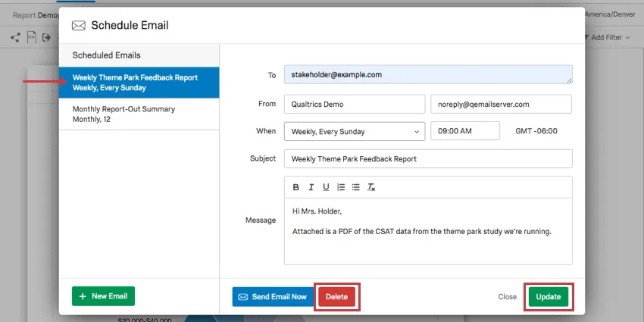
Task: Open the 'Weekly, Every Sunday' frequency dropdown
Action: (x=354, y=131)
